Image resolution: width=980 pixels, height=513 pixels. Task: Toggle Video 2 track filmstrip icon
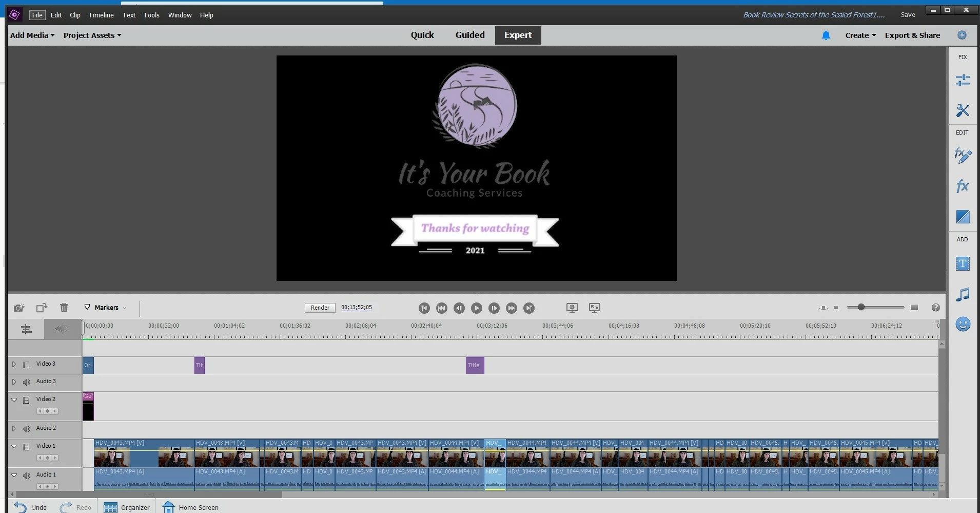click(x=26, y=400)
